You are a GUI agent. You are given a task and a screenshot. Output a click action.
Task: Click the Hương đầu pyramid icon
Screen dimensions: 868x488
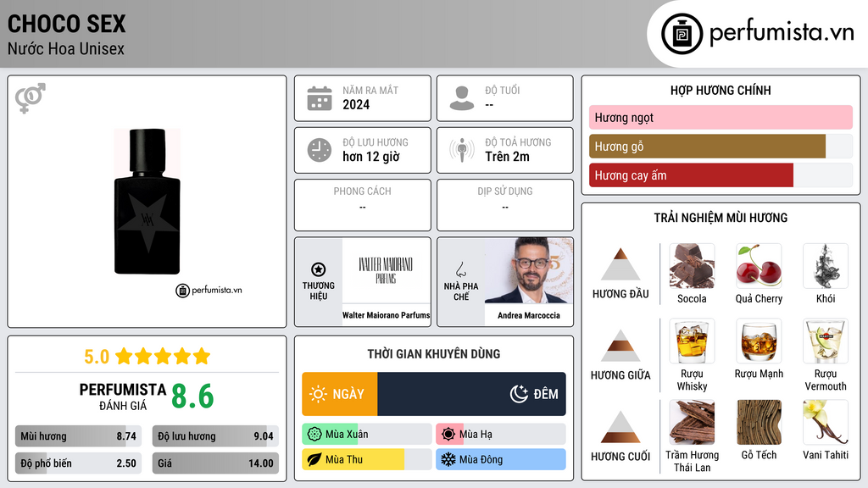[620, 264]
